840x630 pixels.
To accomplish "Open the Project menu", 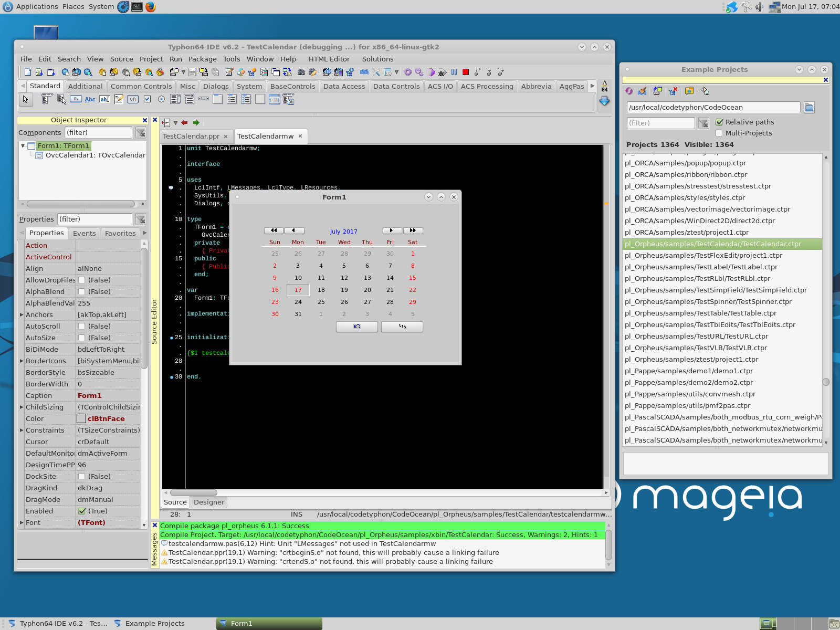I will pyautogui.click(x=151, y=59).
